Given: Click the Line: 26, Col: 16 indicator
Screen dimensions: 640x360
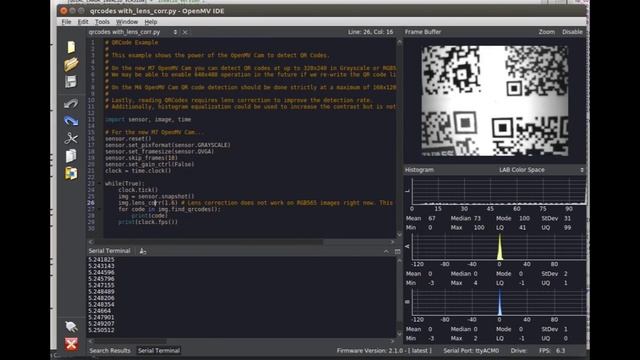Looking at the screenshot, I should 371,32.
